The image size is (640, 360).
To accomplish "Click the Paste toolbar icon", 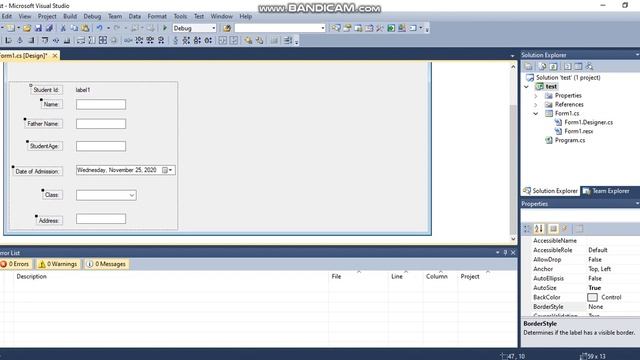I will tap(85, 28).
